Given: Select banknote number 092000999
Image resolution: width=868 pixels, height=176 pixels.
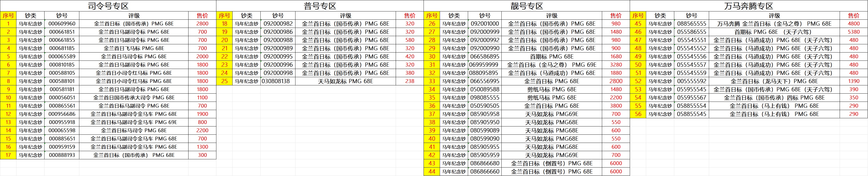Looking at the screenshot, I should (484, 32).
